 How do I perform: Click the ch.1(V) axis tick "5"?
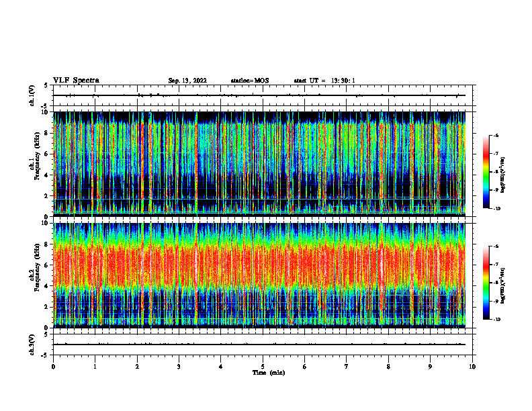click(x=46, y=85)
